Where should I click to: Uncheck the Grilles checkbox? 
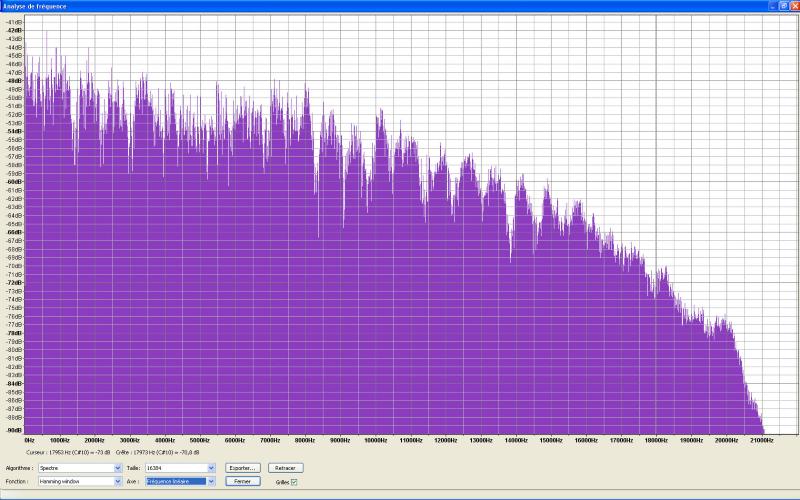click(x=294, y=482)
